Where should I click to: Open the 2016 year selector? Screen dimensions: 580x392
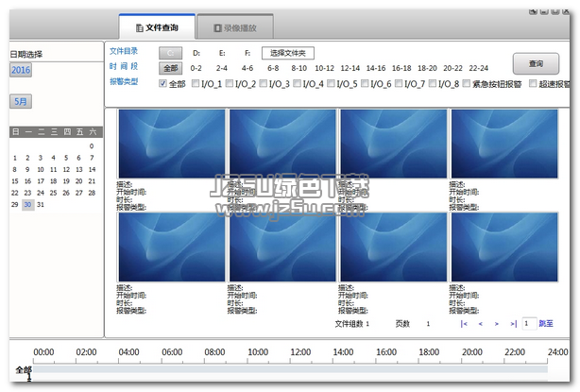tap(21, 70)
